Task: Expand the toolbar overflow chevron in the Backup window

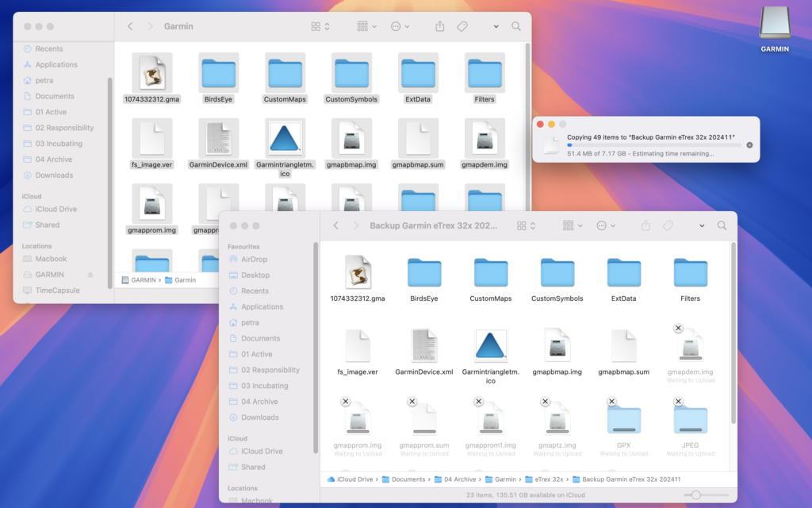Action: coord(702,225)
